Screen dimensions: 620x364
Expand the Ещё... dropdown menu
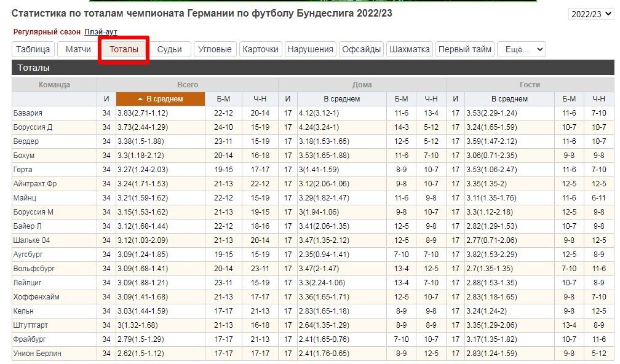click(x=521, y=50)
